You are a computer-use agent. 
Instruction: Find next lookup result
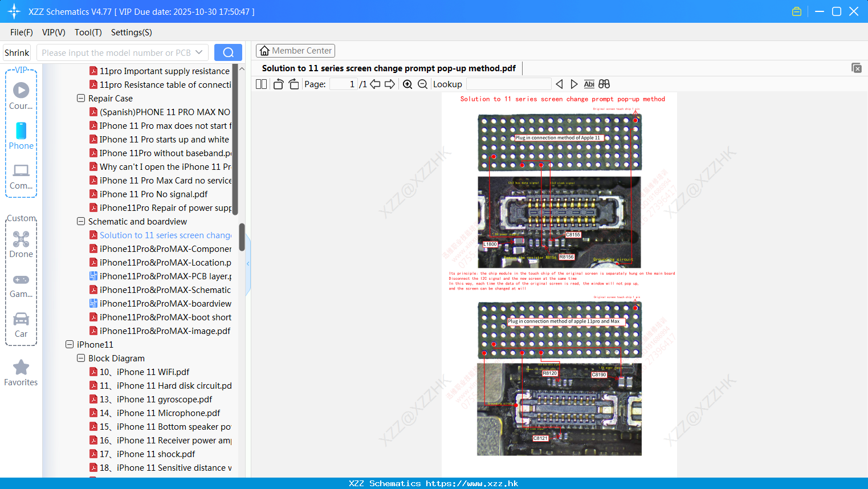click(x=574, y=84)
